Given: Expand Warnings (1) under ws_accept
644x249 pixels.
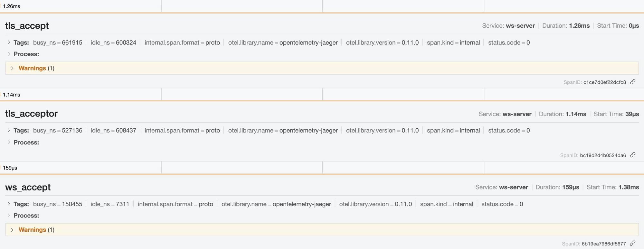Looking at the screenshot, I should 322,230.
